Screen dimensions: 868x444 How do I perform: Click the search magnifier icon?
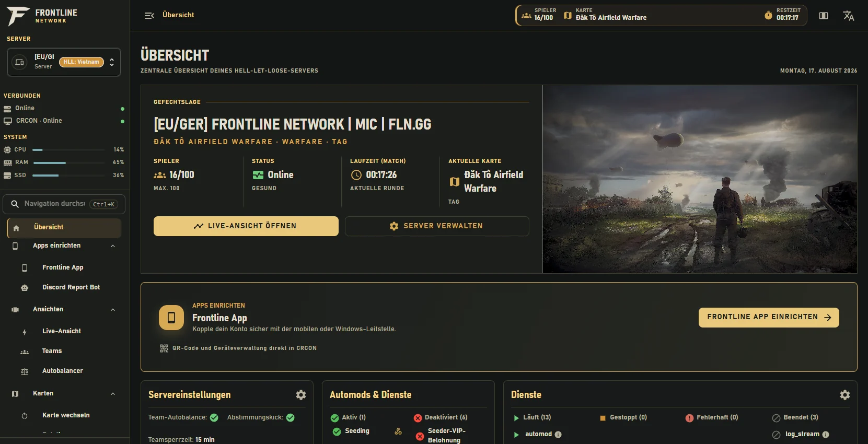(x=15, y=204)
